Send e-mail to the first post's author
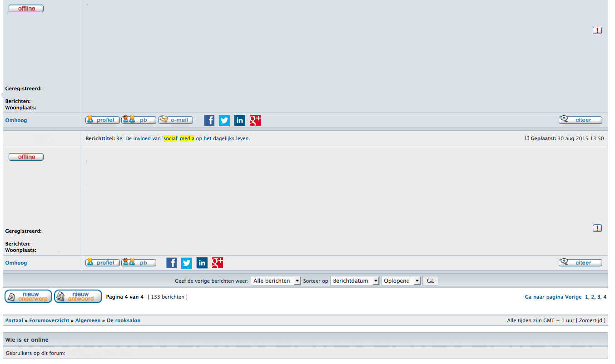This screenshot has width=615, height=364. click(x=175, y=120)
